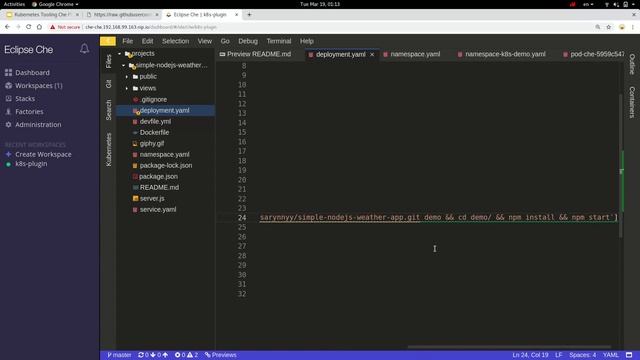Toggle the Search side panel
The height and width of the screenshot is (360, 640).
108,110
